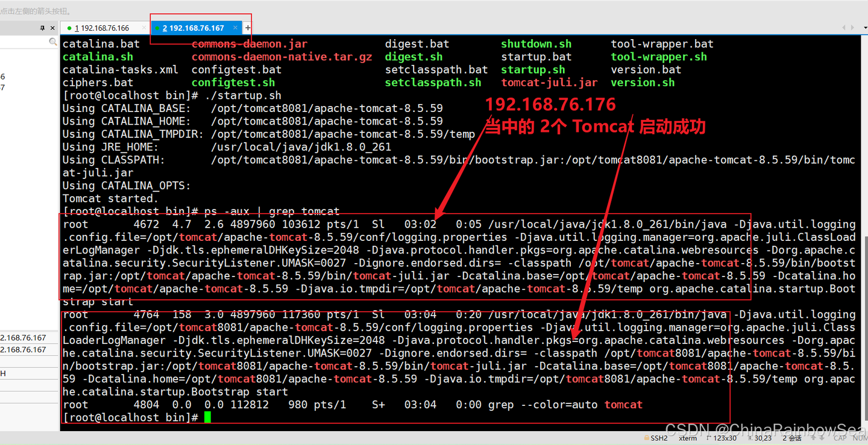Click the right tab-scroll chevron at top right
This screenshot has height=445, width=868.
coord(852,28)
